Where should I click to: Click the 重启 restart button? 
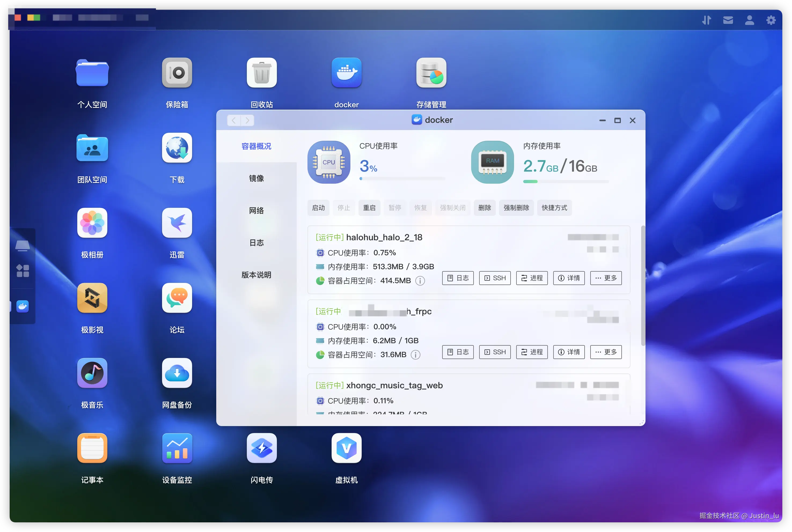(369, 208)
